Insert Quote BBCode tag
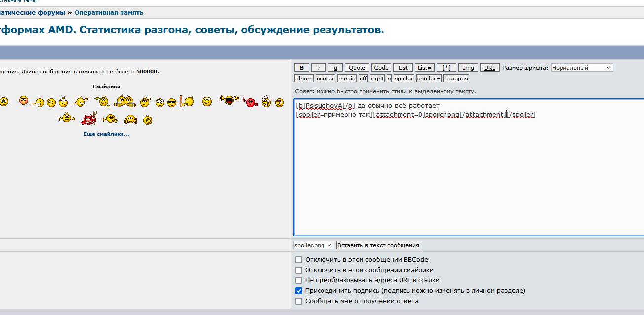The height and width of the screenshot is (315, 644). (x=357, y=68)
